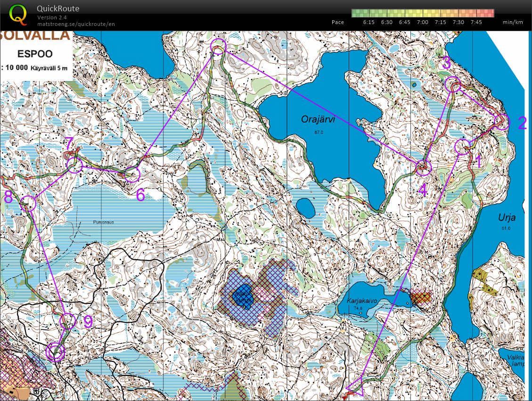
Task: Click the 'Version 2.4' label
Action: coord(52,17)
